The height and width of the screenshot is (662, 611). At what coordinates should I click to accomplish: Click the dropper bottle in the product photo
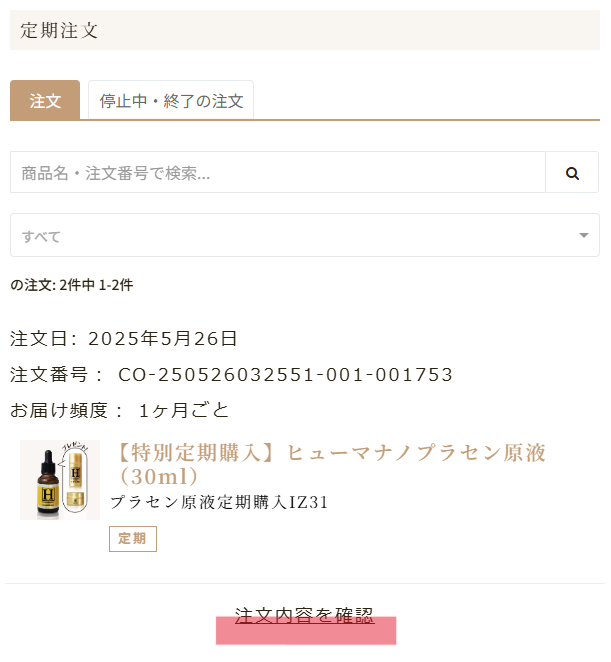[46, 485]
